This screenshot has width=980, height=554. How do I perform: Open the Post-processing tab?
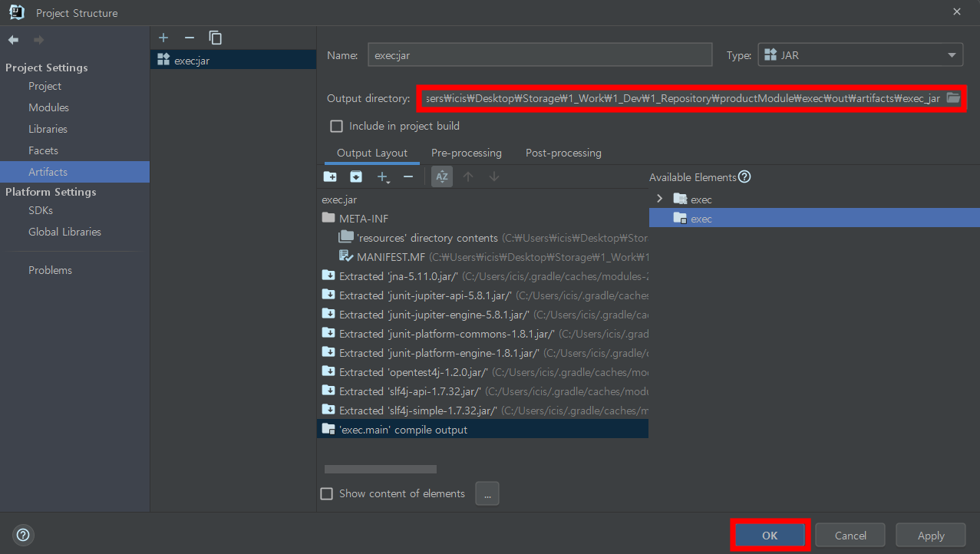tap(563, 153)
